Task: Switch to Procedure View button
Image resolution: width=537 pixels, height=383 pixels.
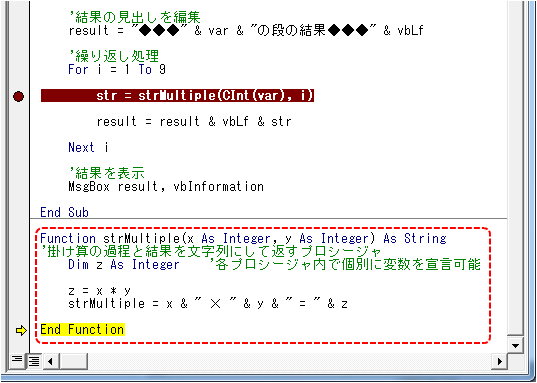Action: [x=17, y=360]
